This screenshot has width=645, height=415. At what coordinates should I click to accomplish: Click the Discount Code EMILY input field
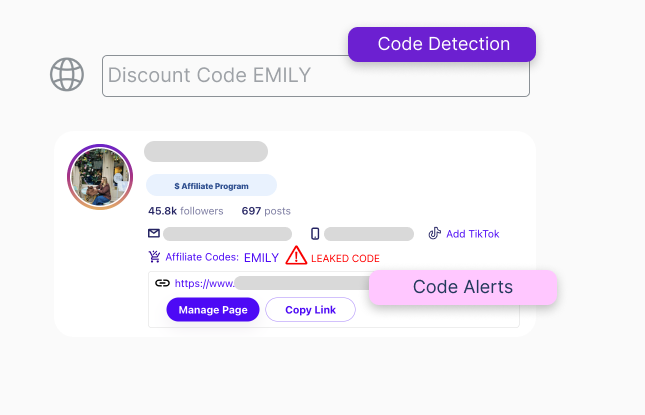click(x=315, y=76)
